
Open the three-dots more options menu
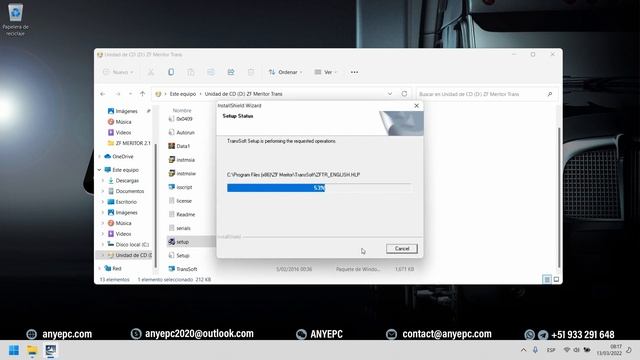tap(354, 72)
